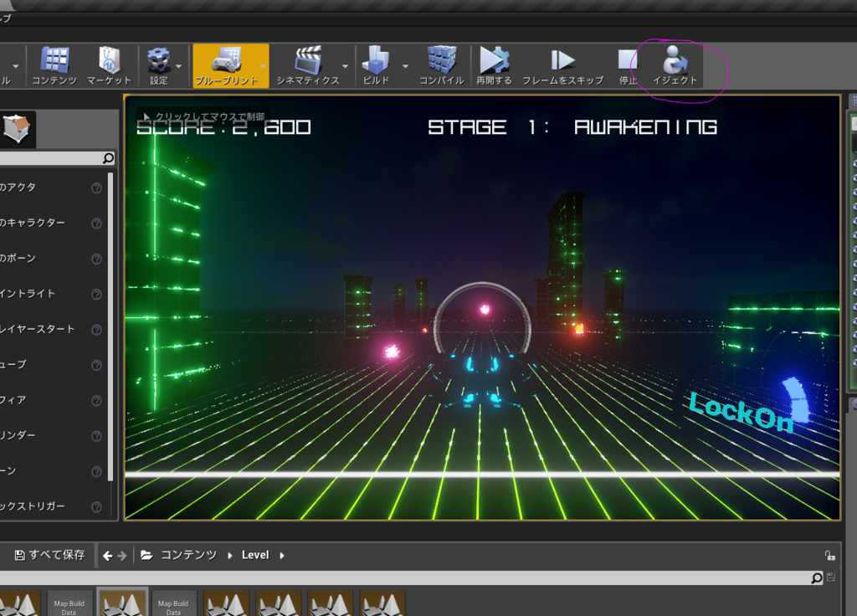Select the のポーン list item
Screen dimensions: 857x616
tap(54, 259)
